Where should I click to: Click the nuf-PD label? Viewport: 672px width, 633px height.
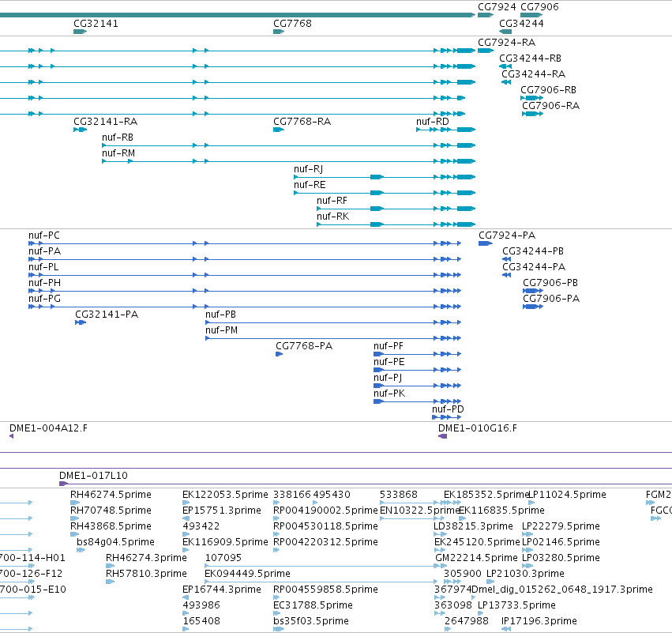pyautogui.click(x=448, y=409)
